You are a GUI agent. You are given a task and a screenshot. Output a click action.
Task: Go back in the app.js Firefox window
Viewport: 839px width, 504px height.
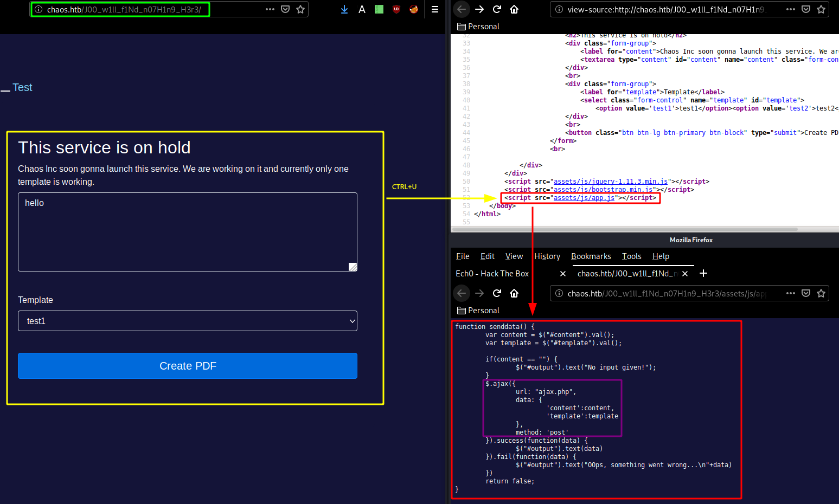click(x=462, y=293)
